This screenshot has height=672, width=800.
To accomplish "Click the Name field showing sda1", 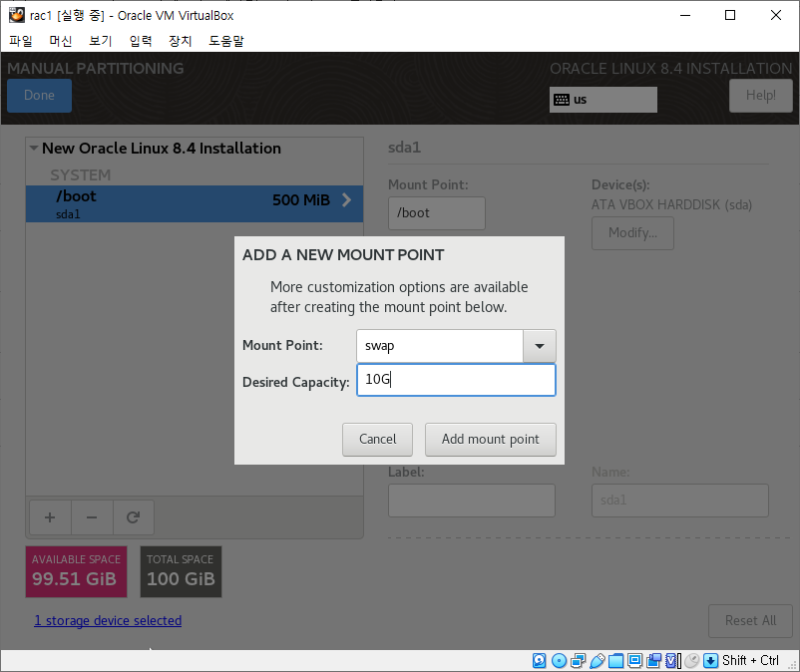I will (680, 501).
